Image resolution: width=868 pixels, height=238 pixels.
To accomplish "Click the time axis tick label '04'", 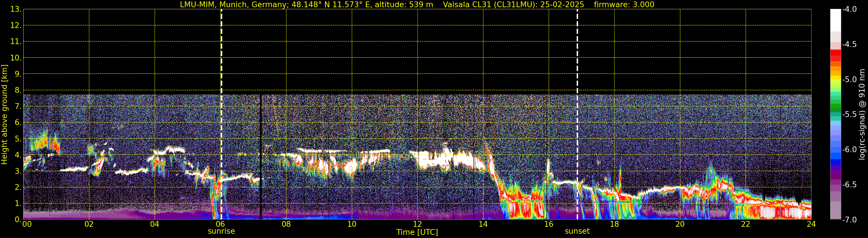I will (x=155, y=224).
